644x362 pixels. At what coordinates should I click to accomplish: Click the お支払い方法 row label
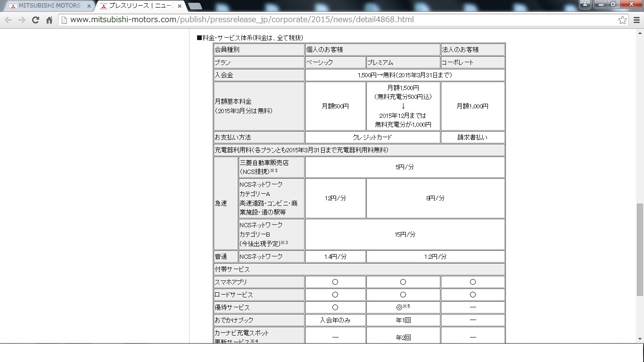click(259, 137)
